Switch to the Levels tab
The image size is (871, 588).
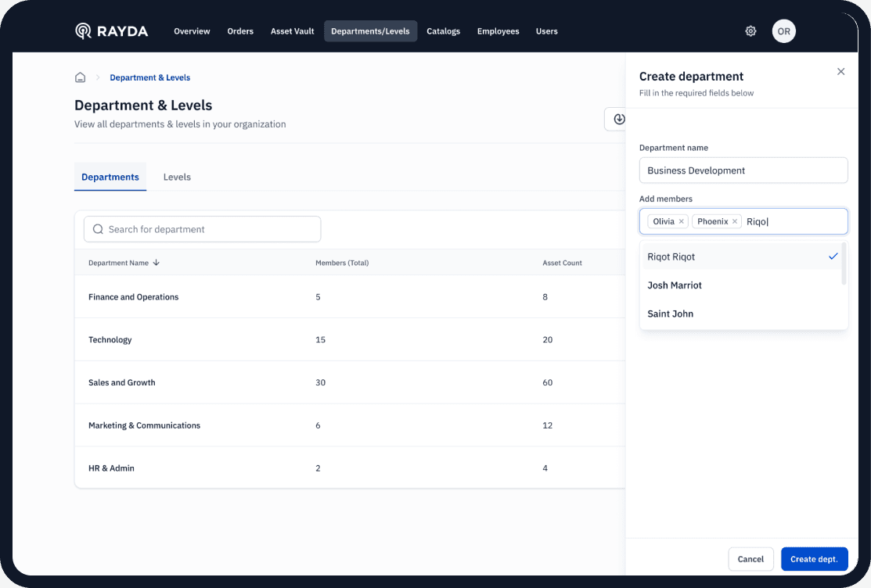coord(177,177)
